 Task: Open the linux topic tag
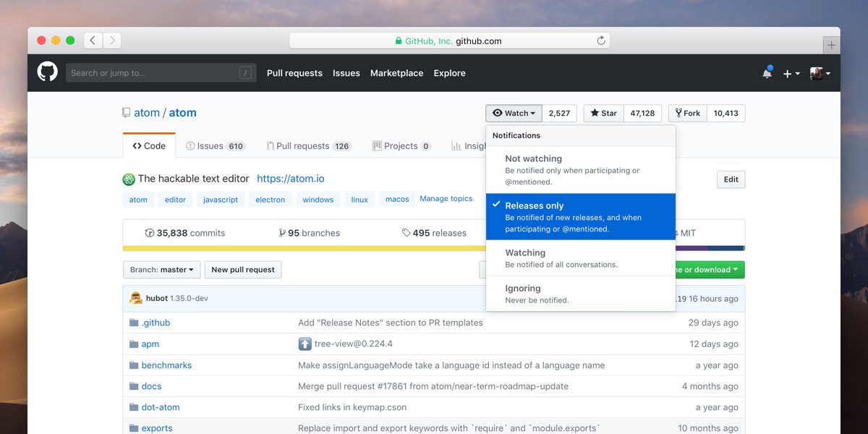coord(359,200)
